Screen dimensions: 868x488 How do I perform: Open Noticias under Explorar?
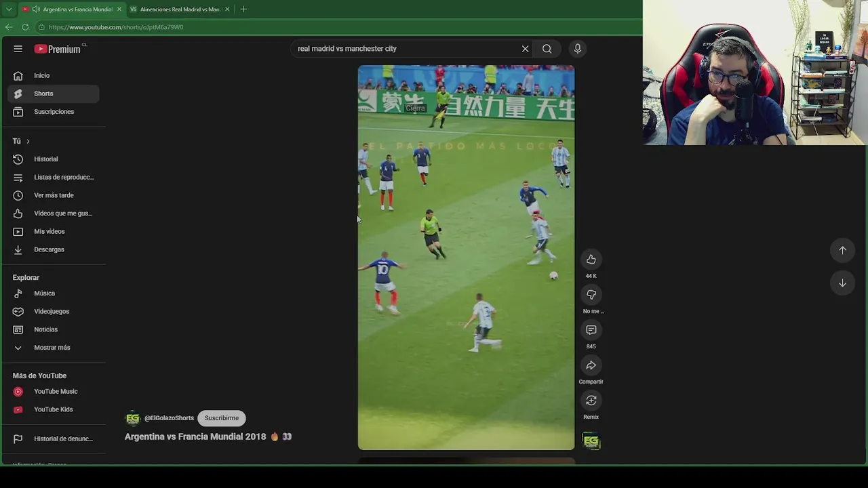(54, 329)
